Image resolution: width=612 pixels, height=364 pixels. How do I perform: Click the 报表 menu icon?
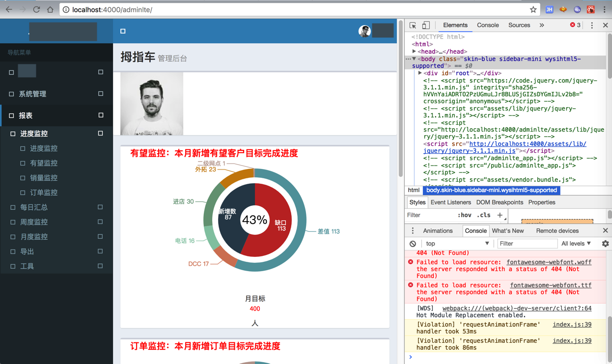point(11,115)
